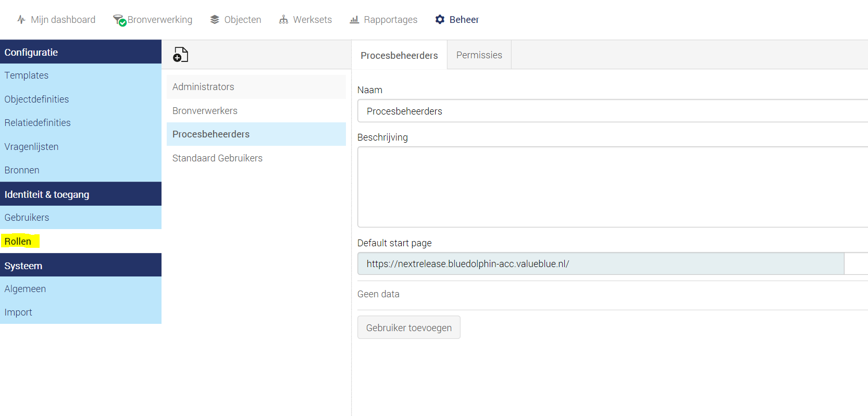Click the Rapportages bar chart icon
Image resolution: width=868 pixels, height=416 pixels.
tap(354, 20)
